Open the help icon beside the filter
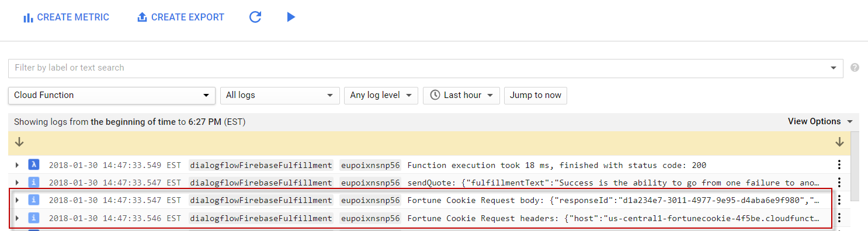Image resolution: width=868 pixels, height=231 pixels. click(x=855, y=68)
